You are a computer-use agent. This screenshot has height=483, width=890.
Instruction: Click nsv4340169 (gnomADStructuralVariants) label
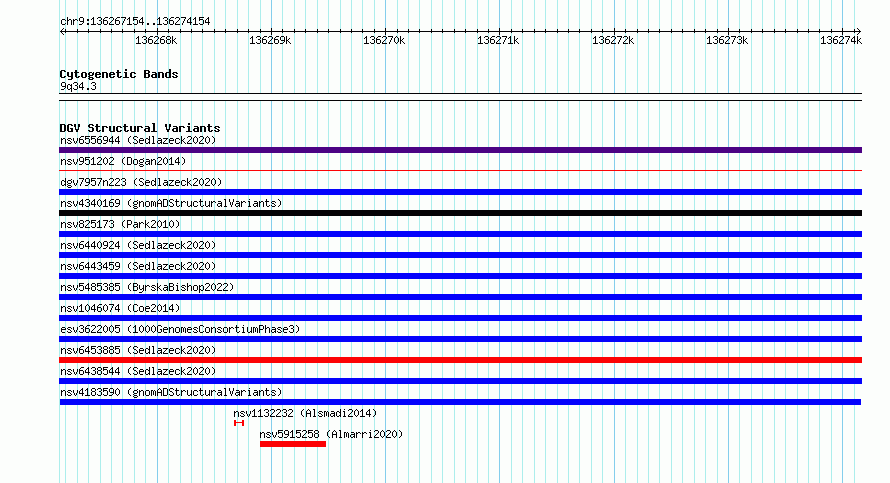tap(171, 203)
